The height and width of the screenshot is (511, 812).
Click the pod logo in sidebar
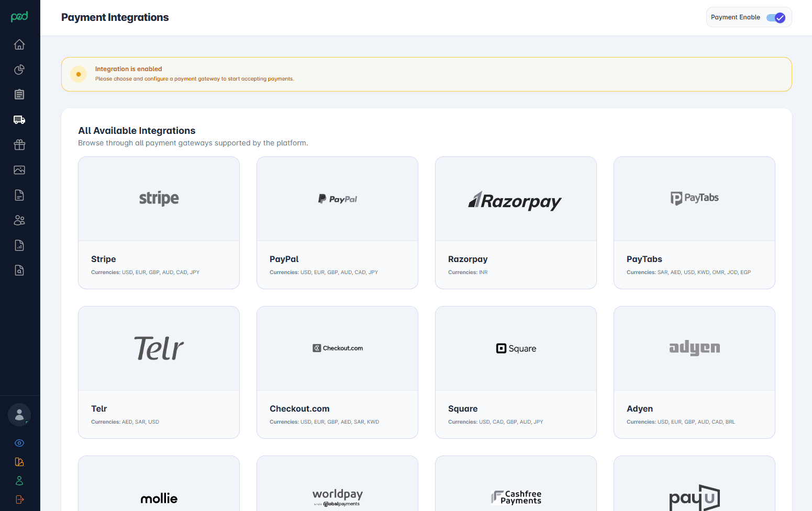19,17
